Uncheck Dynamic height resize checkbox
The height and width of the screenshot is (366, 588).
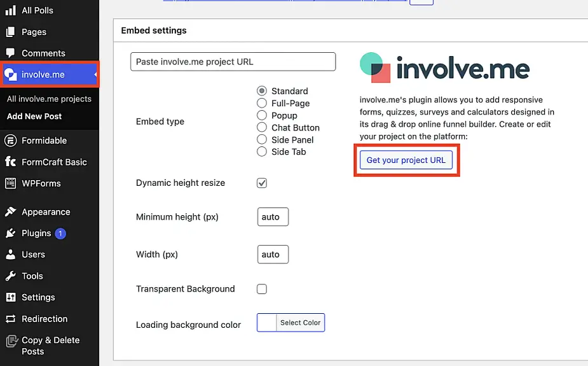262,183
